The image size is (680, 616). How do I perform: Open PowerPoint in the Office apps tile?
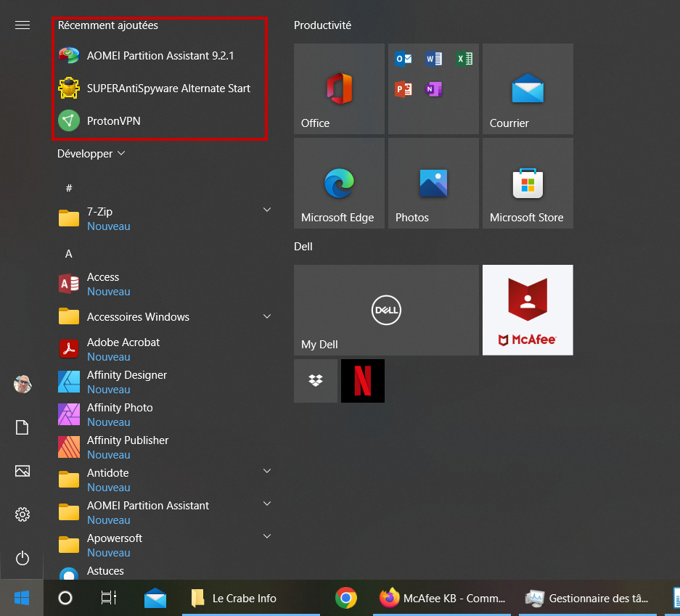pyautogui.click(x=403, y=89)
